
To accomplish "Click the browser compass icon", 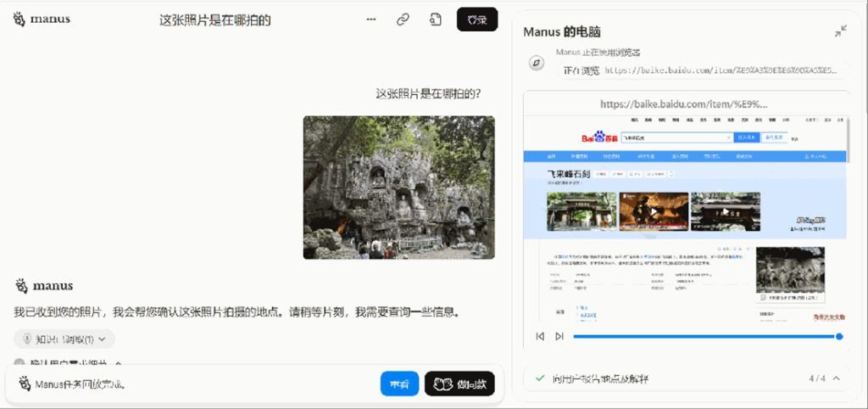I will [x=536, y=64].
